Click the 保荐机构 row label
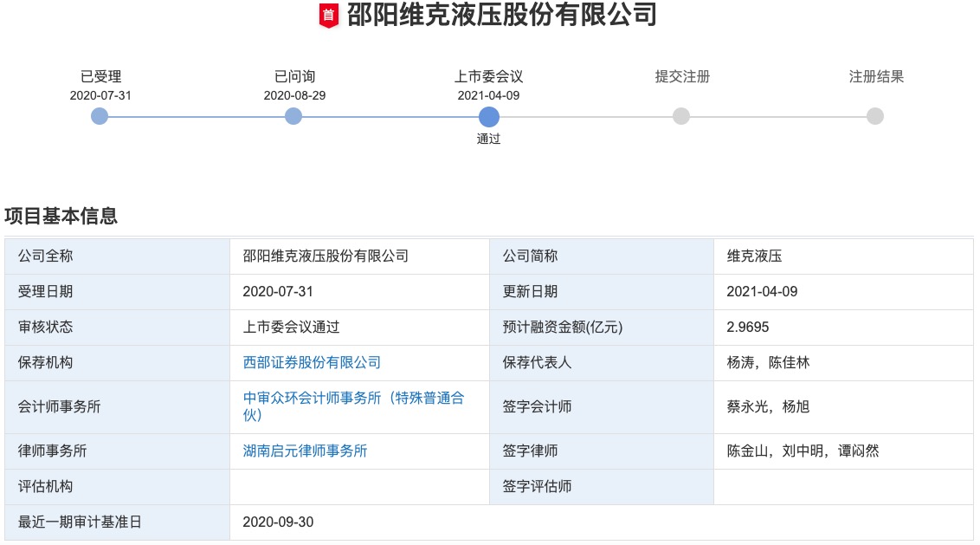 tap(46, 362)
